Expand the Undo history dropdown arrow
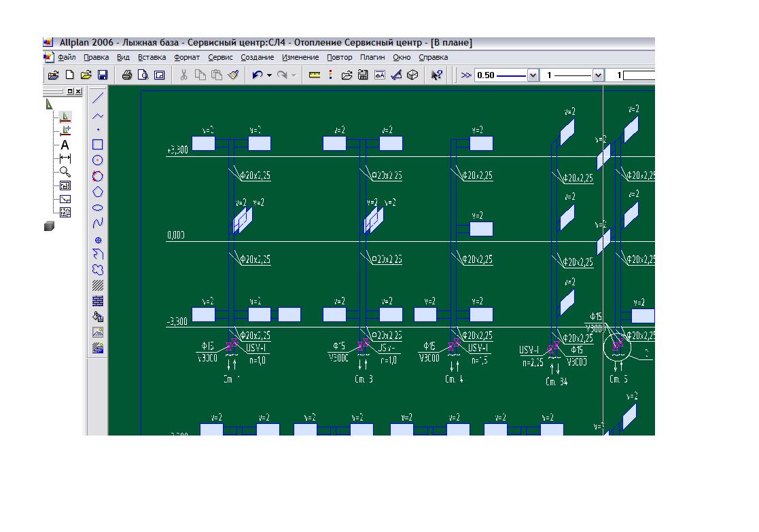 [269, 75]
